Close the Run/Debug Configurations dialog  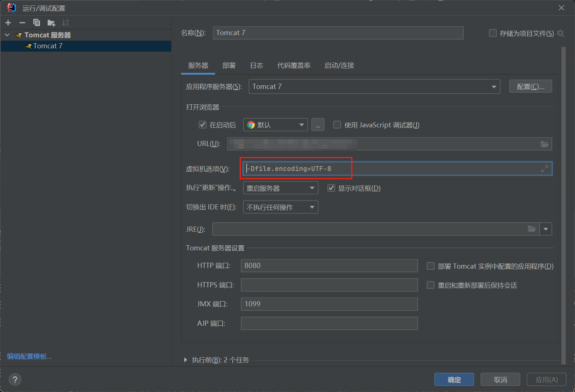561,8
